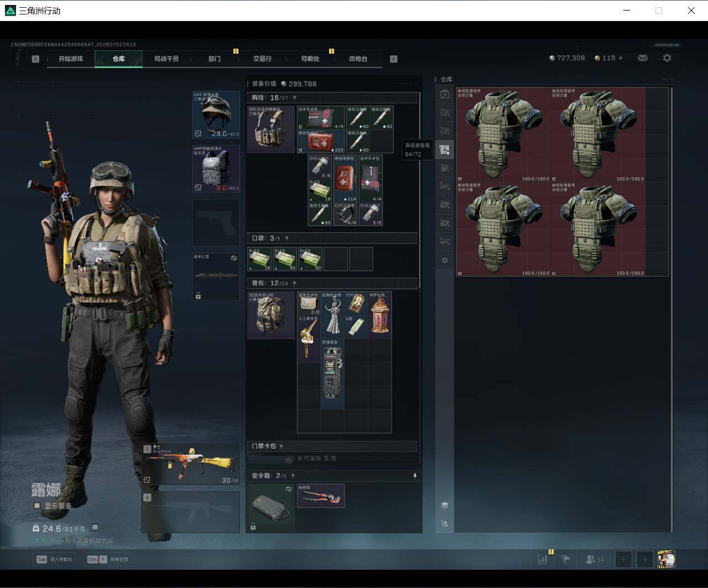The height and width of the screenshot is (588, 708).
Task: Select the dancing statue item in backpack
Action: (x=332, y=315)
